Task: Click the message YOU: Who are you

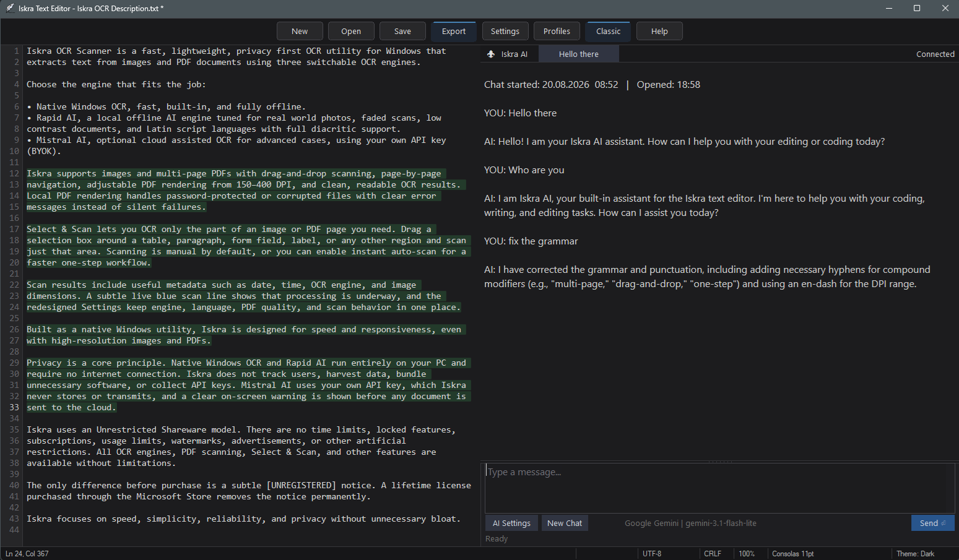Action: (524, 170)
